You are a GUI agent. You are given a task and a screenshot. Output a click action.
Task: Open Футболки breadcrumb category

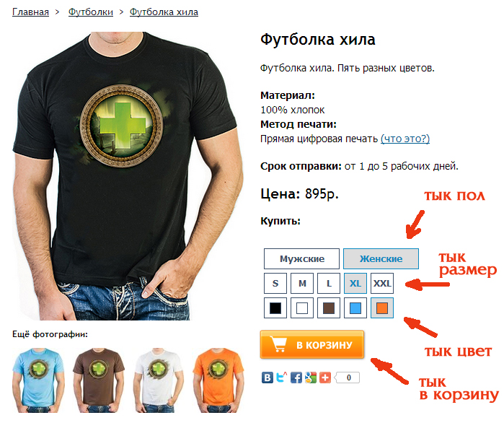[91, 12]
